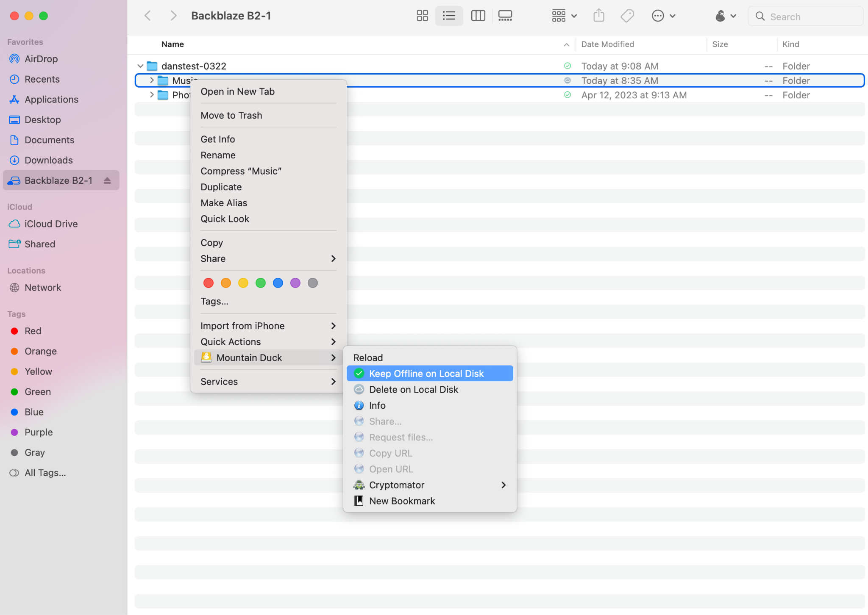Expand the context menu Share submenu

coord(268,258)
